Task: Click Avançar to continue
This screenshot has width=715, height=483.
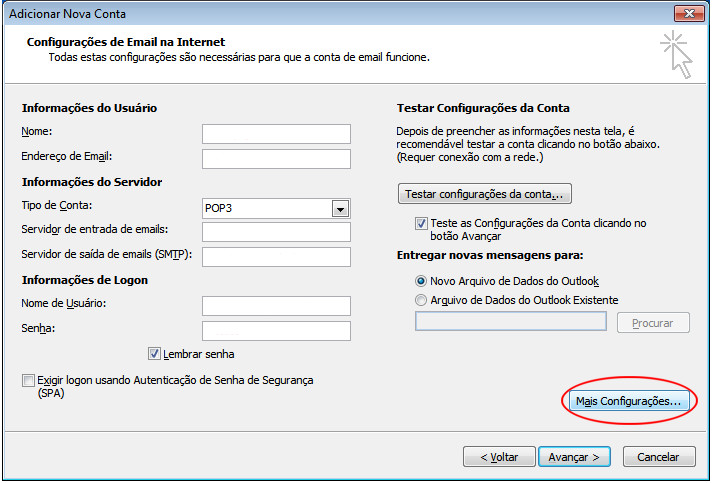Action: pos(574,457)
